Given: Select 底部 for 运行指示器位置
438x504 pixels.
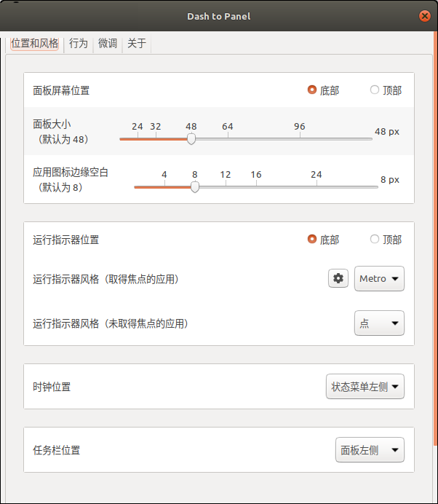Looking at the screenshot, I should click(312, 239).
